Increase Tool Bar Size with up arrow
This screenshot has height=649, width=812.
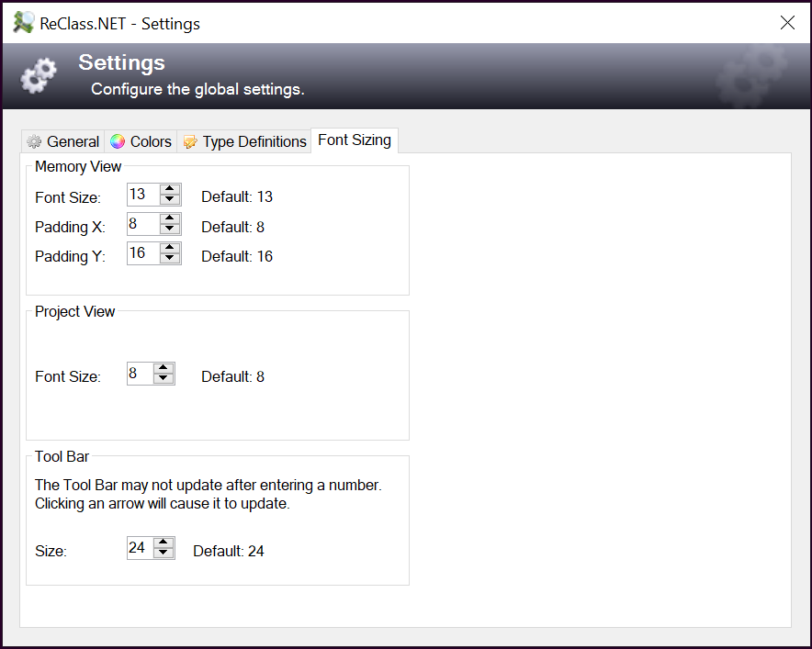pos(164,543)
